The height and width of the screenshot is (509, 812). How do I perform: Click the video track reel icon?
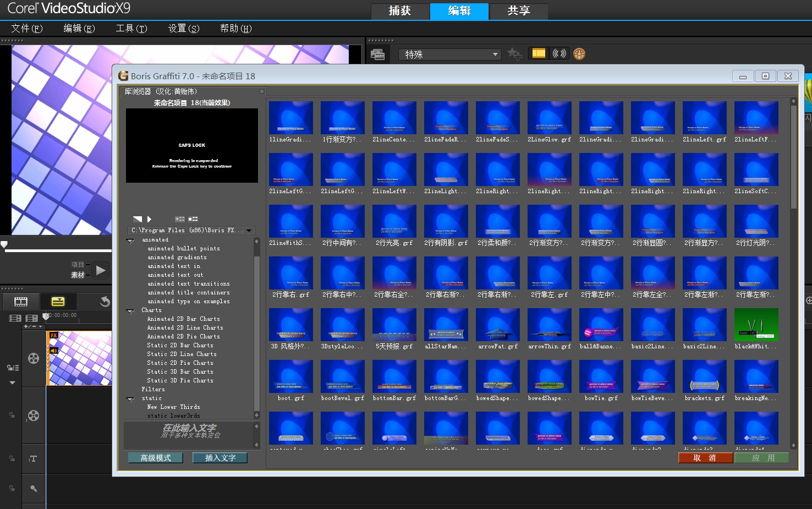click(x=34, y=359)
